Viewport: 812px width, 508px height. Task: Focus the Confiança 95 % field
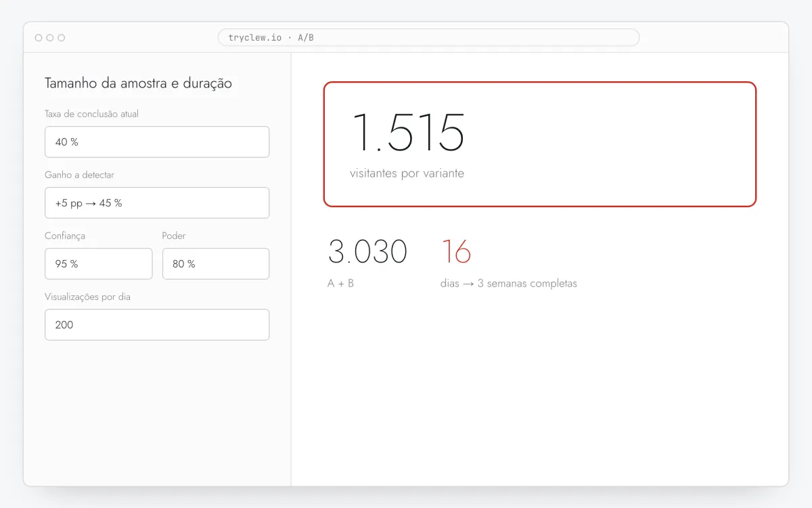[x=99, y=263]
